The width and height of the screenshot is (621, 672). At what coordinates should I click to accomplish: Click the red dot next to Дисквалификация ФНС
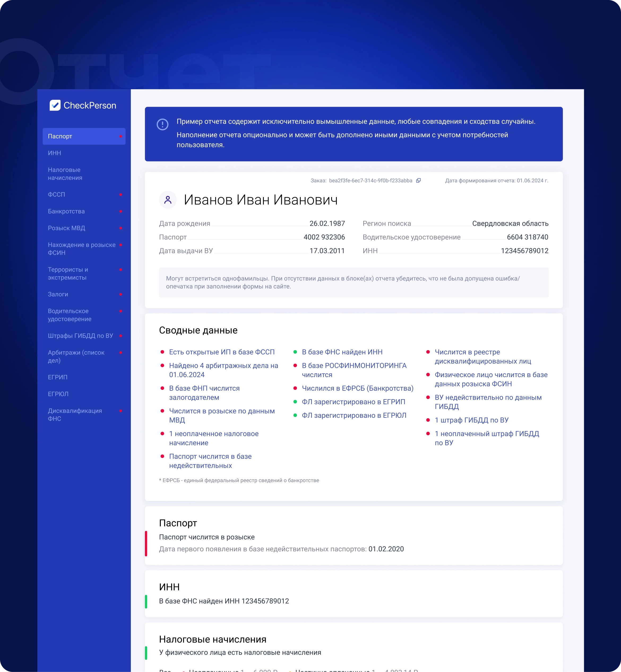121,411
